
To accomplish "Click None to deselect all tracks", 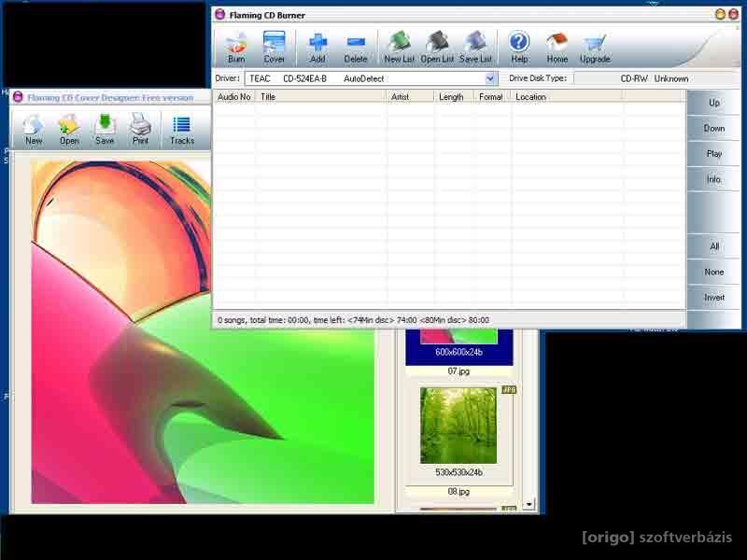I will click(713, 272).
